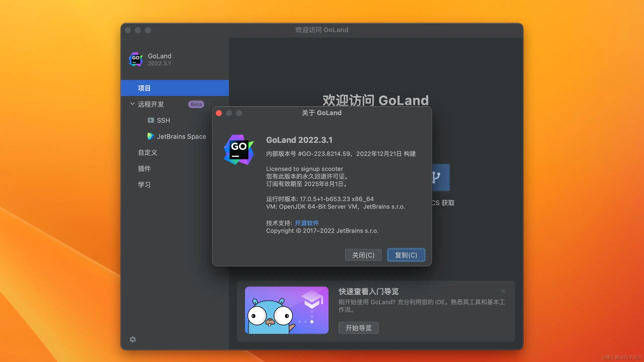644x362 pixels.
Task: Open the 自定义 sidebar section
Action: [x=147, y=152]
